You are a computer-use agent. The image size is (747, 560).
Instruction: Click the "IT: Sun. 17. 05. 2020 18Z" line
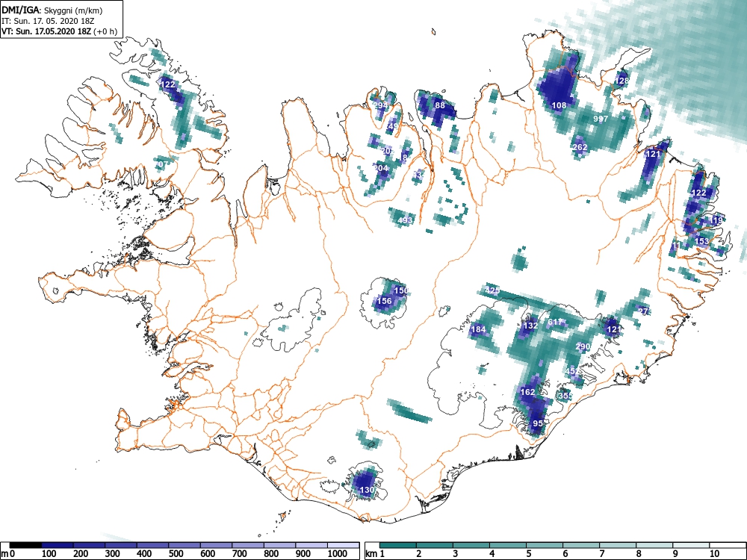point(48,21)
